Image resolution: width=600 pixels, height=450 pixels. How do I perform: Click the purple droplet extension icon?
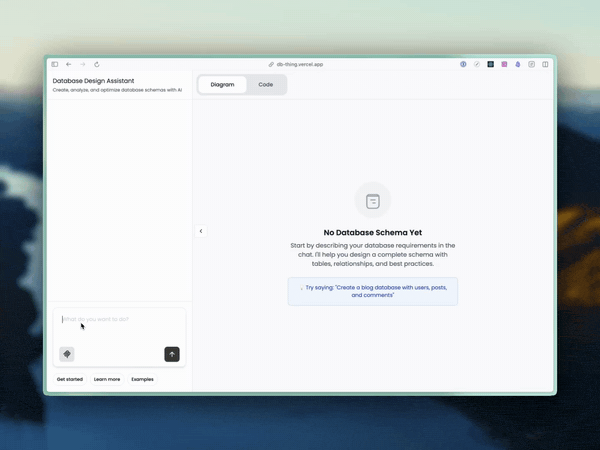click(518, 64)
